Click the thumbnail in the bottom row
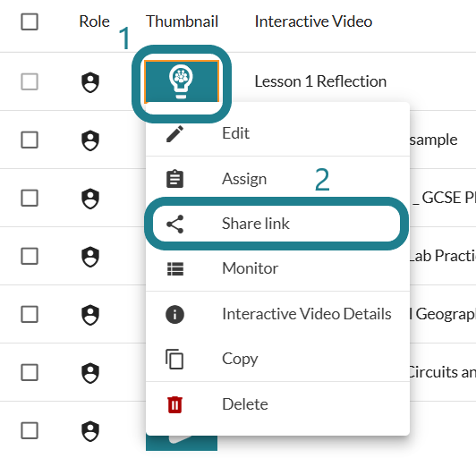Viewport: 476px width, 458px height. 182,443
